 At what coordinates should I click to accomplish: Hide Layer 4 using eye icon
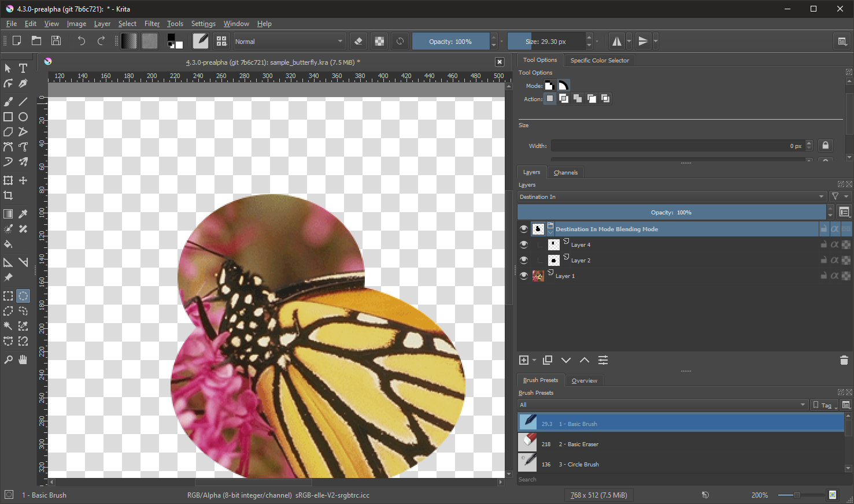point(524,244)
